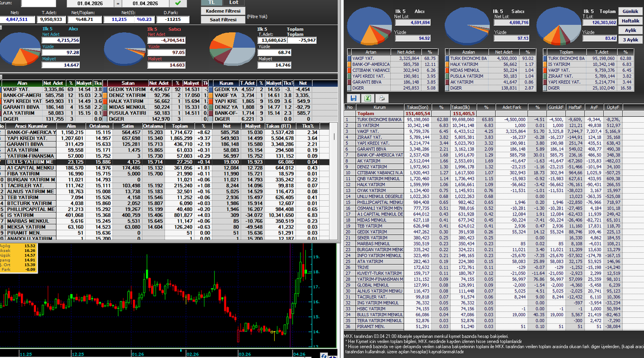Export table via green Excel icon
This screenshot has width=644, height=358.
(368, 99)
